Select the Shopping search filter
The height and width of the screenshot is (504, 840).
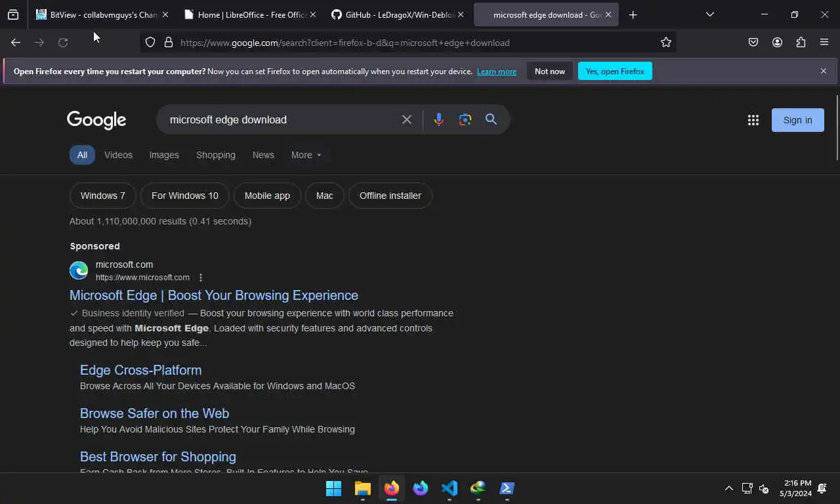point(216,155)
